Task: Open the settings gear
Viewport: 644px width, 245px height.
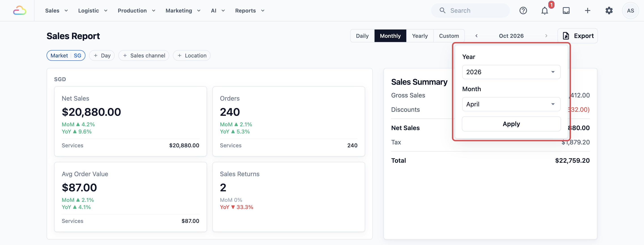Action: [x=609, y=11]
